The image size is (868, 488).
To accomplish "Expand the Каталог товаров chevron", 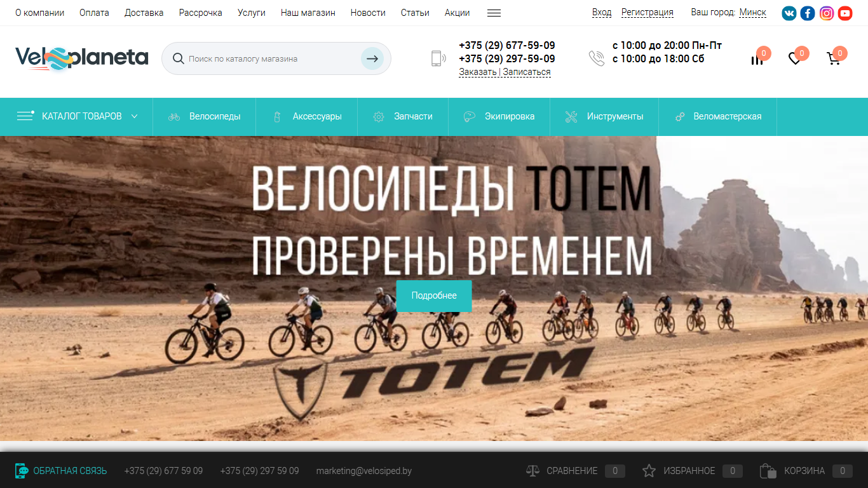I will click(x=134, y=116).
